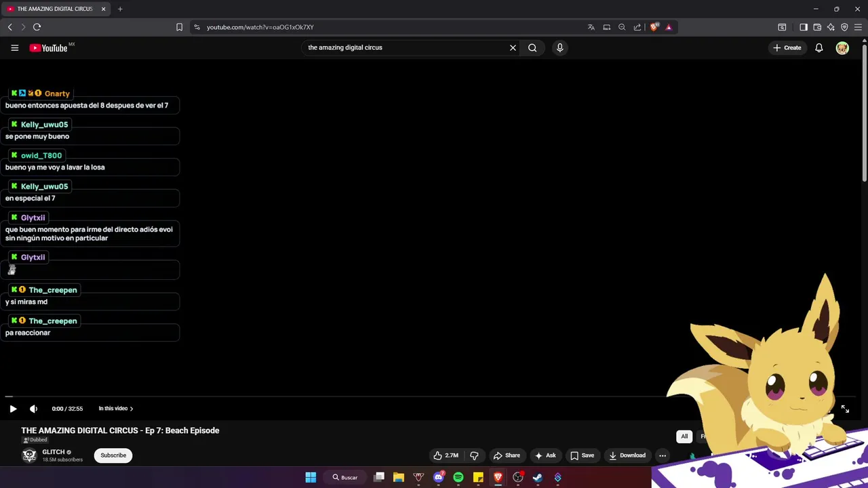Open Brave VPN shield icon
868x488 pixels.
[844, 27]
